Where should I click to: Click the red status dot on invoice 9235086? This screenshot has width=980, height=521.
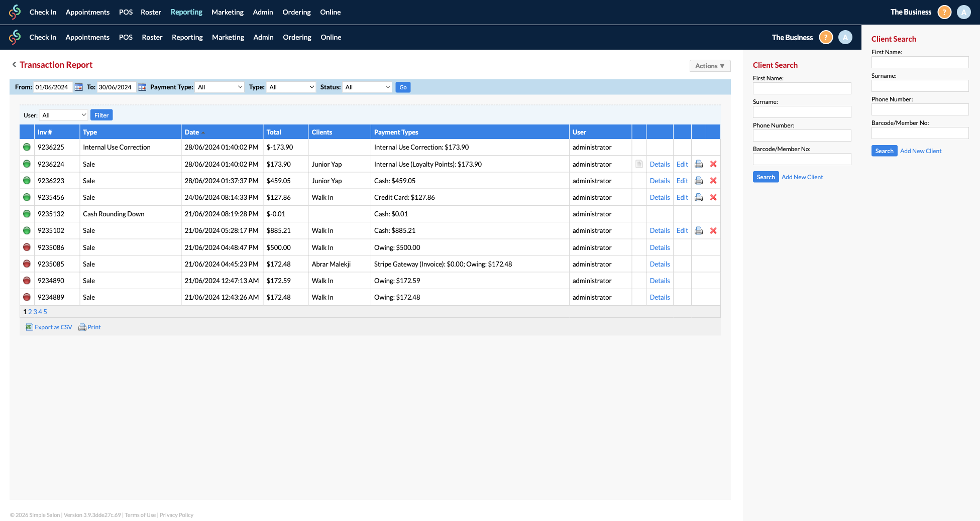click(x=27, y=247)
